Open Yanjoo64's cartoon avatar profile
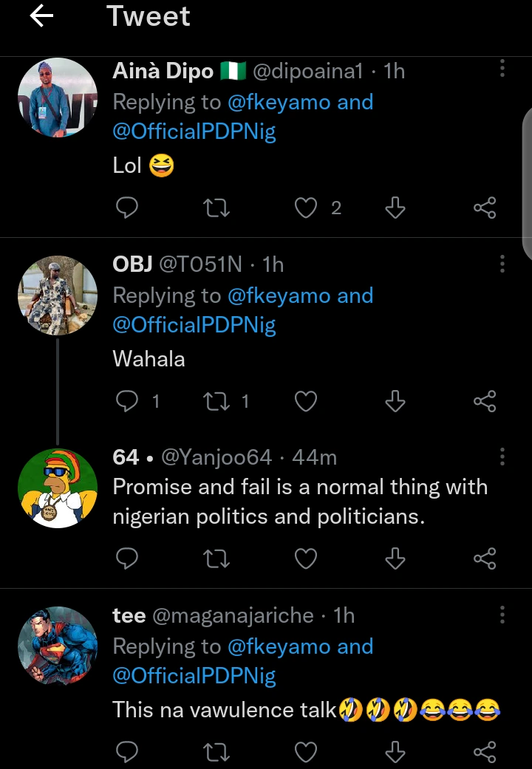This screenshot has width=532, height=769. (57, 488)
